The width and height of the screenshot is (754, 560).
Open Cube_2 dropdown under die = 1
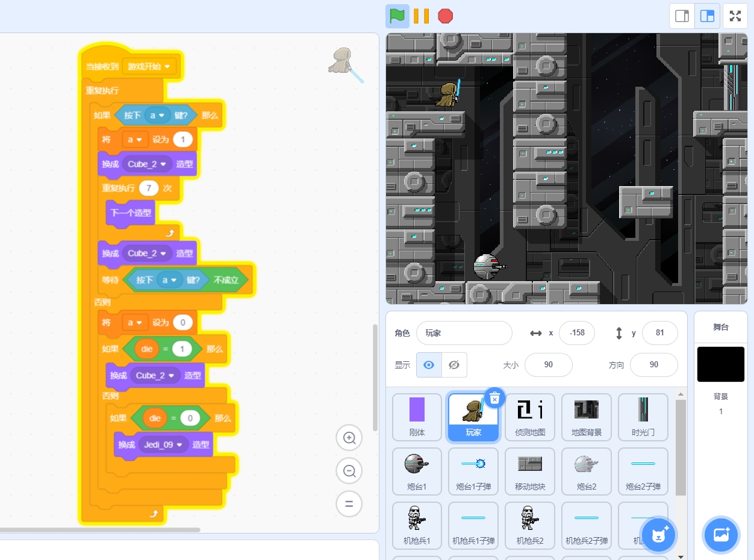tap(155, 375)
